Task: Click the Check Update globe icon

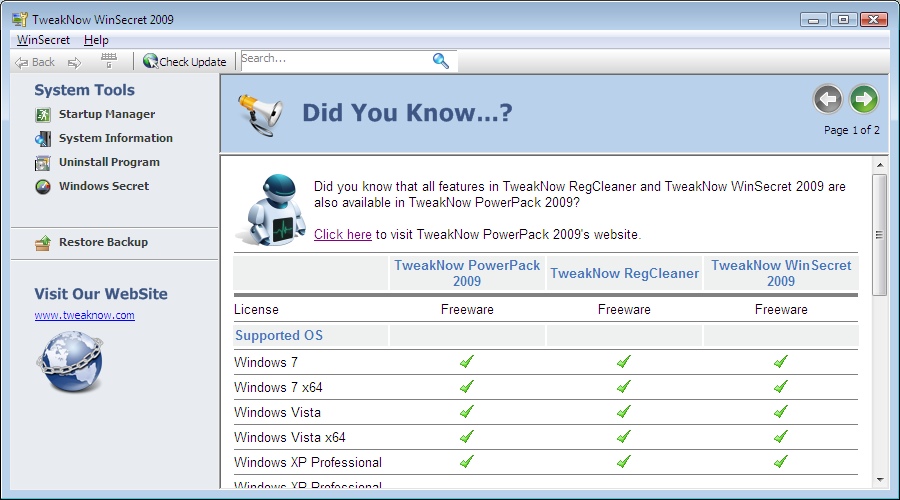Action: pyautogui.click(x=150, y=61)
